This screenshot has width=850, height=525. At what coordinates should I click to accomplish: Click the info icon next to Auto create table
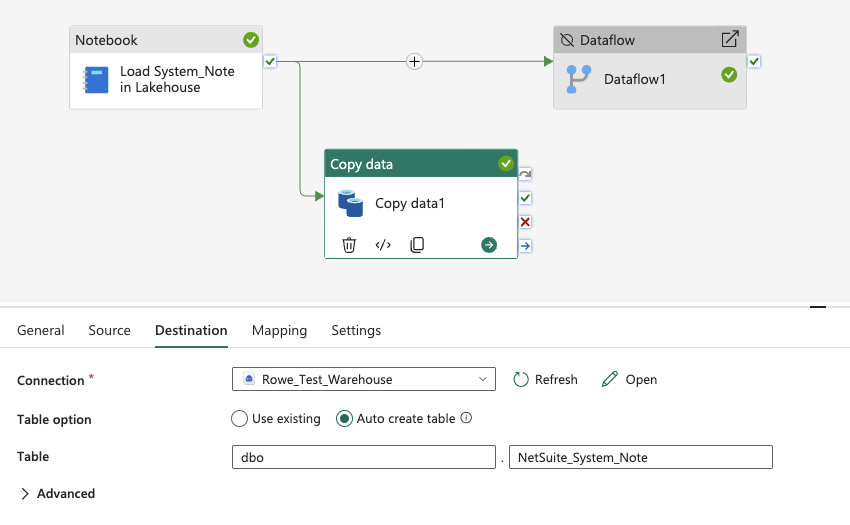coord(466,418)
